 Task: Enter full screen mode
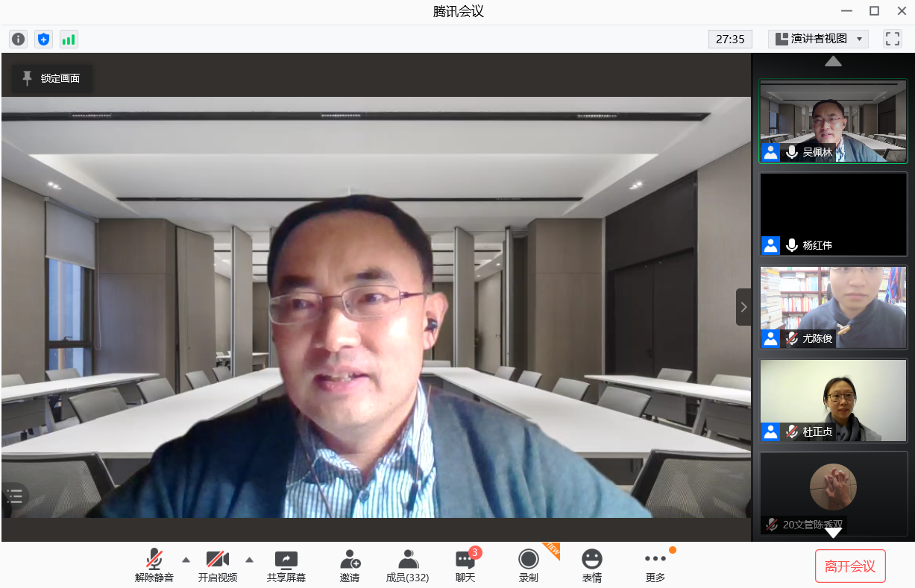pos(892,39)
